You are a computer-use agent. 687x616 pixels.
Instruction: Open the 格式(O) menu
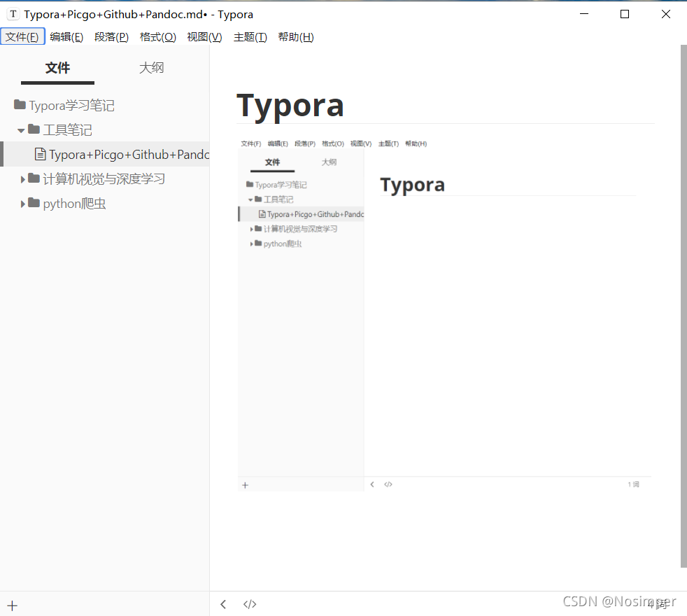pos(157,37)
